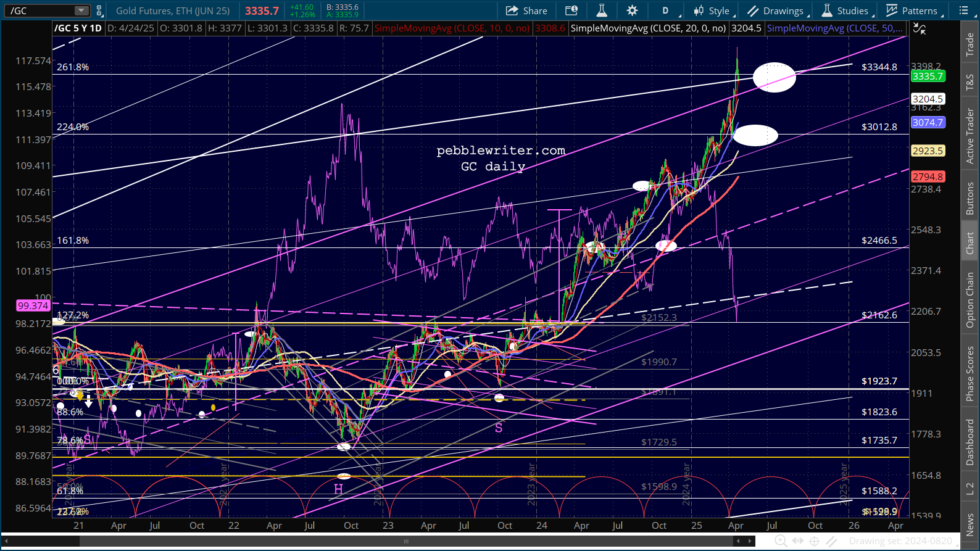This screenshot has width=980, height=551.
Task: Click the SMA 10 value 3308.6
Action: (x=550, y=28)
